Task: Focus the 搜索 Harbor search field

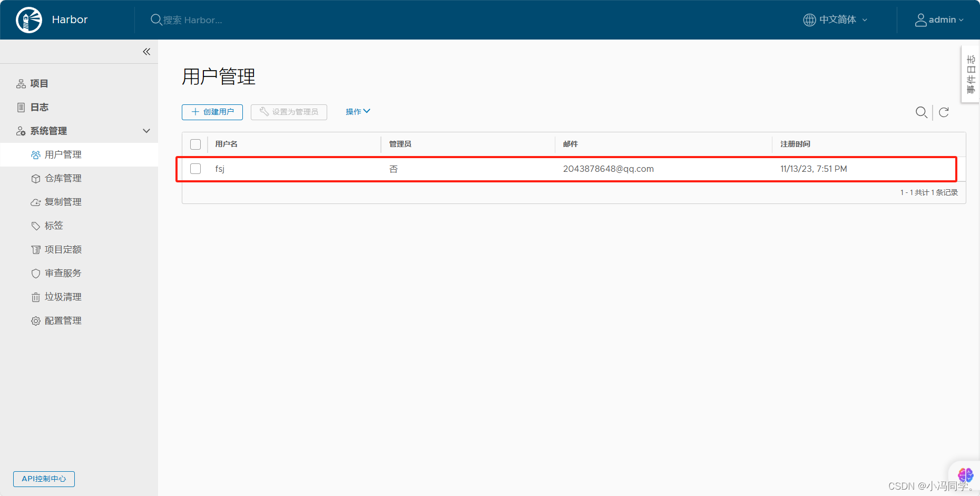Action: [192, 20]
